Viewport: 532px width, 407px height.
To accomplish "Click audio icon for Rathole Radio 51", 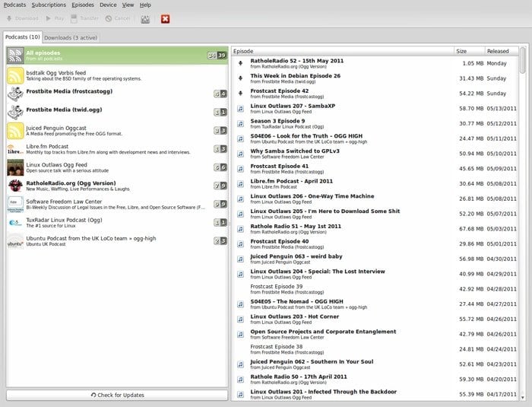I will [x=241, y=229].
